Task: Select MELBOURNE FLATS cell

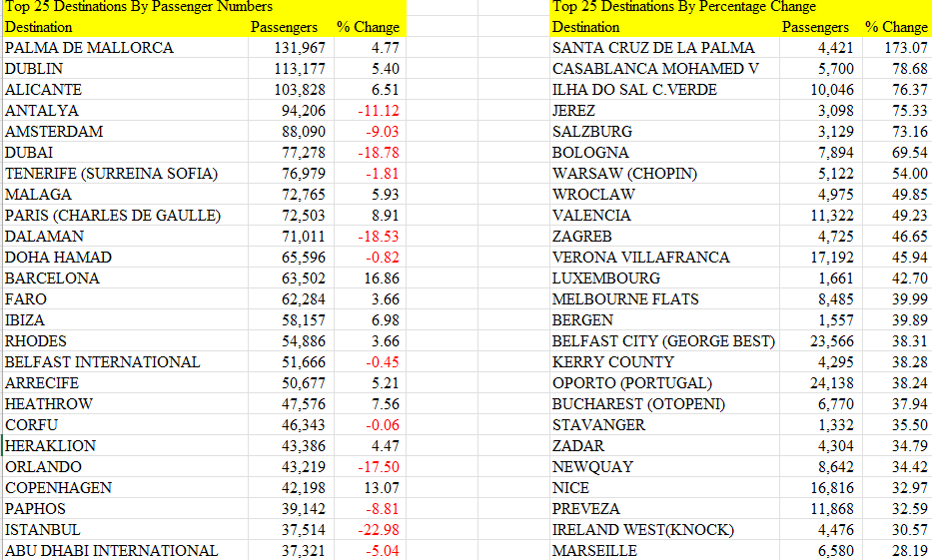Action: (664, 299)
